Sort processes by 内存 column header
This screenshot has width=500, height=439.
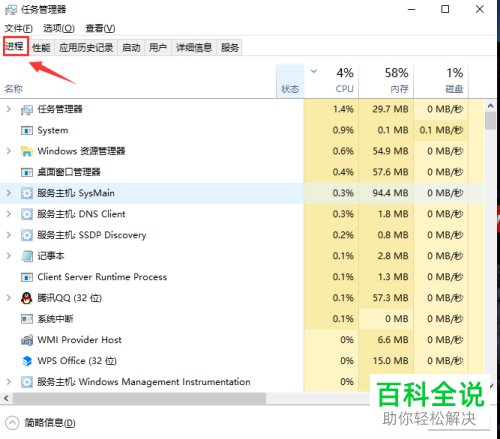tap(386, 82)
